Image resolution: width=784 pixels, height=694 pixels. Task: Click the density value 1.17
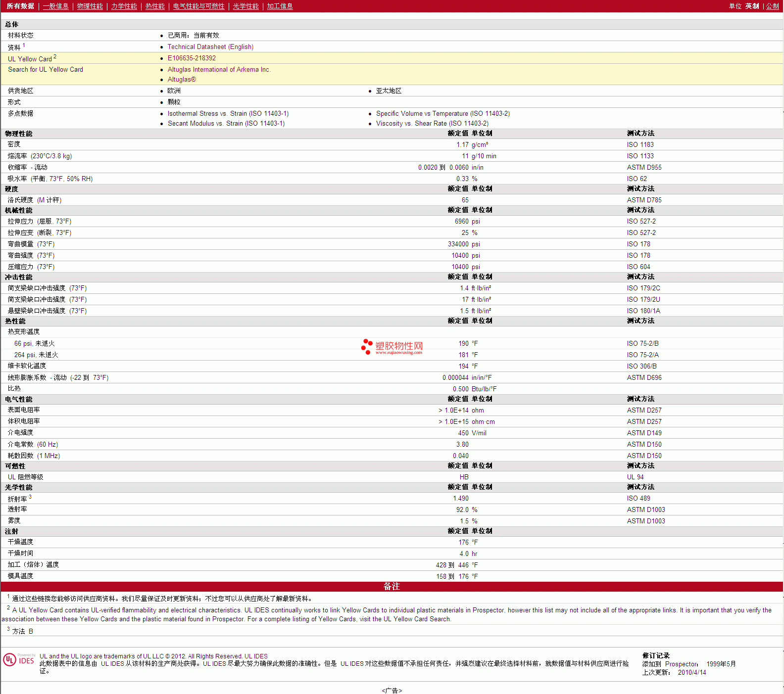pos(462,144)
